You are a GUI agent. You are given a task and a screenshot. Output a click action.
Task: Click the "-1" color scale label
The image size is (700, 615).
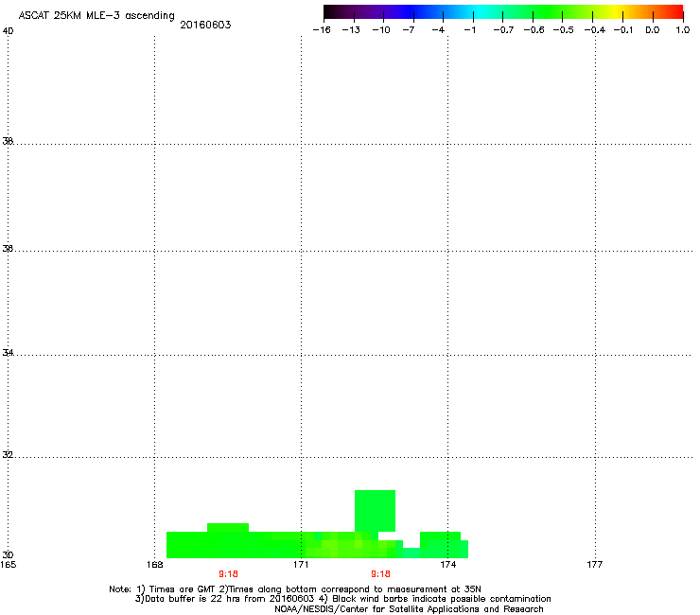point(469,30)
